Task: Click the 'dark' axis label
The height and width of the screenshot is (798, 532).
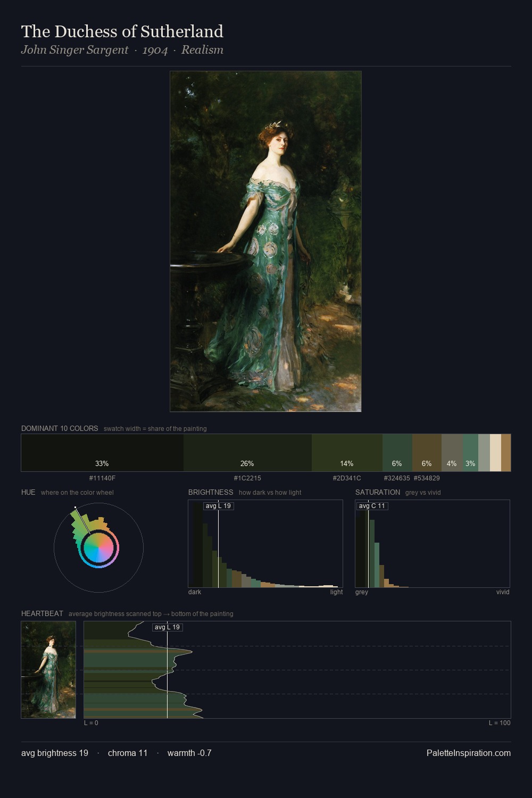Action: (195, 592)
